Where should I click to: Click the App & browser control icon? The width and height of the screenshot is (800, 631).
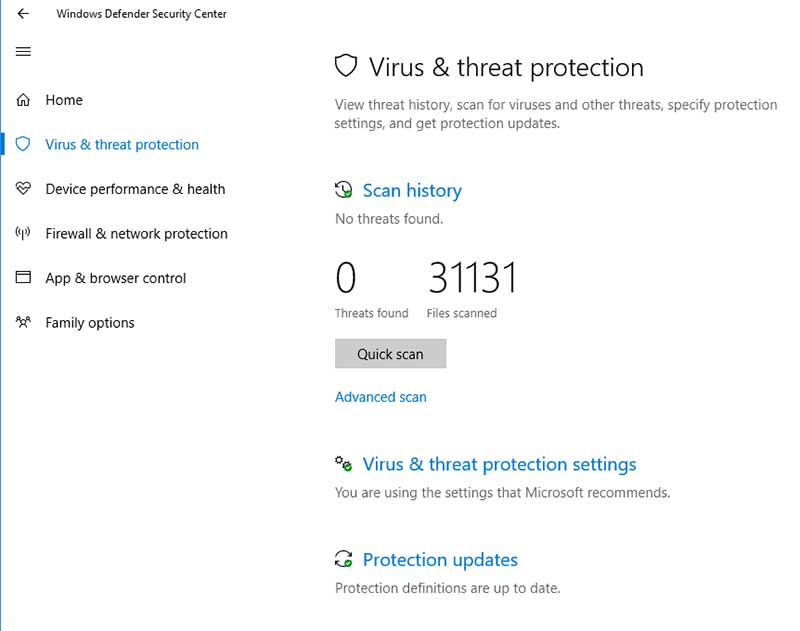pos(23,278)
